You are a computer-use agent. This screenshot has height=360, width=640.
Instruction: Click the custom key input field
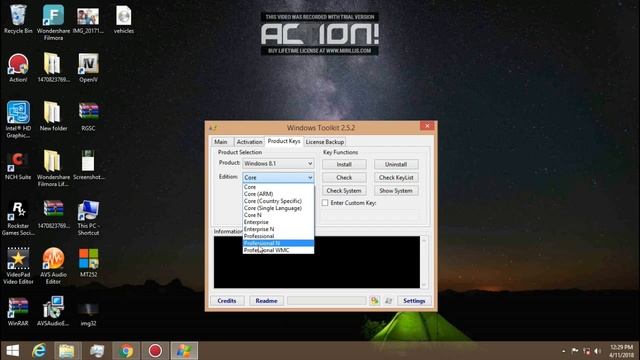(x=369, y=215)
